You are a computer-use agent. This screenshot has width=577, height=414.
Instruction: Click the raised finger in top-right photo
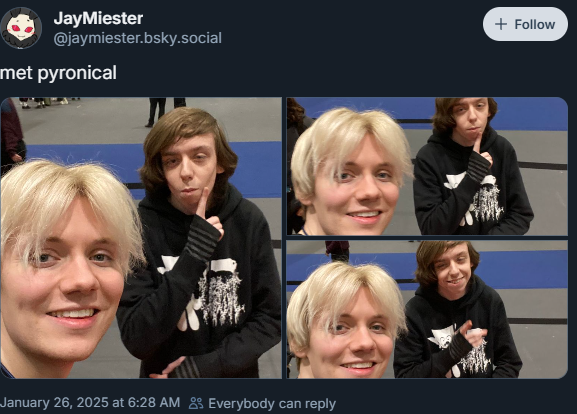[477, 144]
